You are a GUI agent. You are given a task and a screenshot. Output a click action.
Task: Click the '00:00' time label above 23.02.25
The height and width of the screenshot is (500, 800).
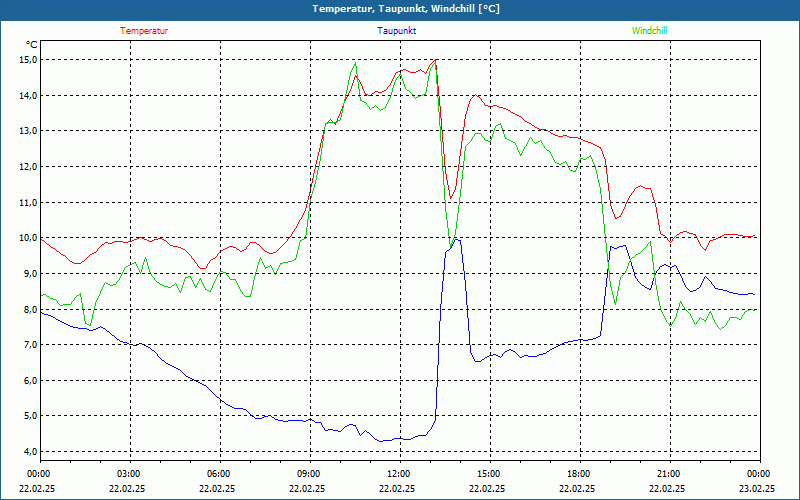758,474
